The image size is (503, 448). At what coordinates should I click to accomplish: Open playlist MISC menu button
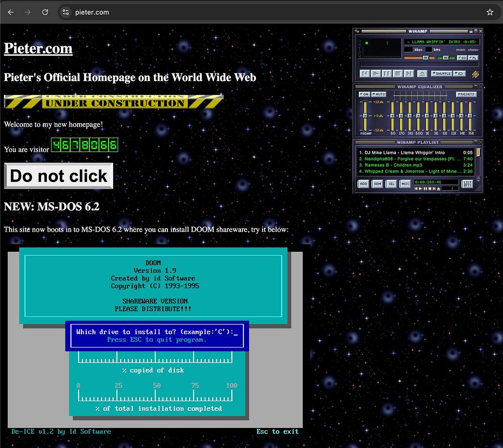tap(405, 184)
